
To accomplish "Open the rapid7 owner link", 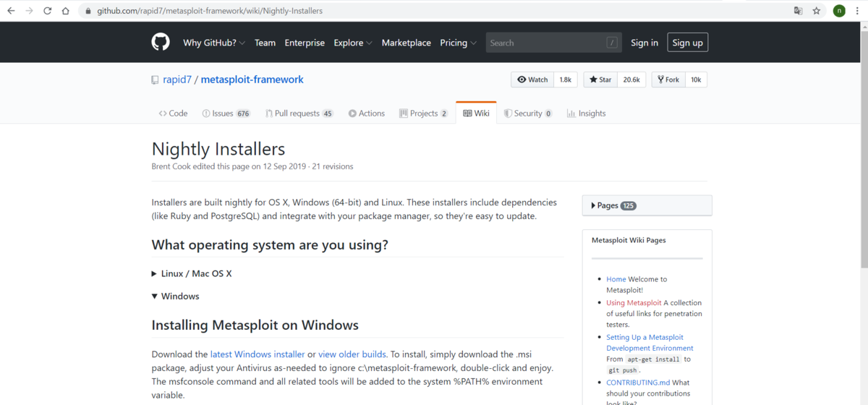I will point(177,80).
